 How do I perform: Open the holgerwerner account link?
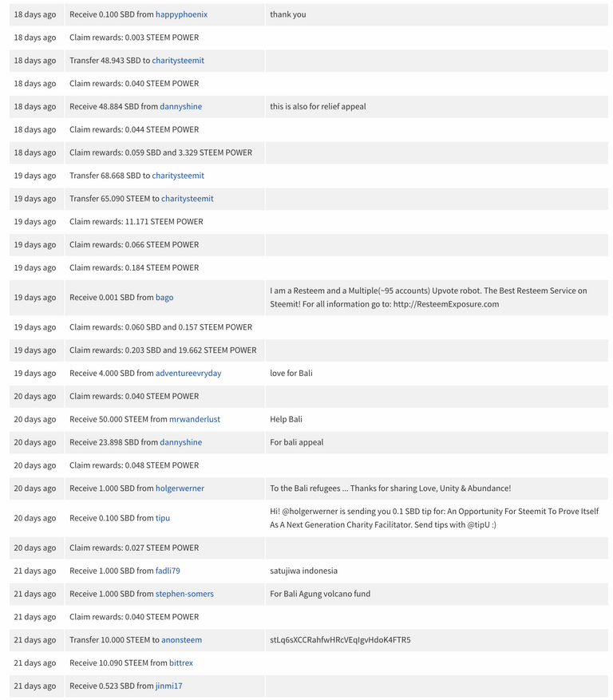180,488
